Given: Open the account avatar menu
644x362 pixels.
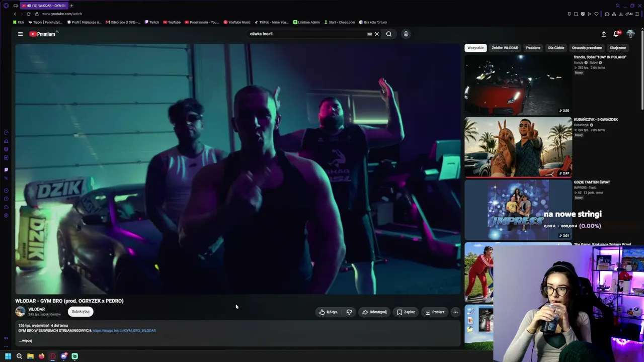Looking at the screenshot, I should click(x=630, y=34).
